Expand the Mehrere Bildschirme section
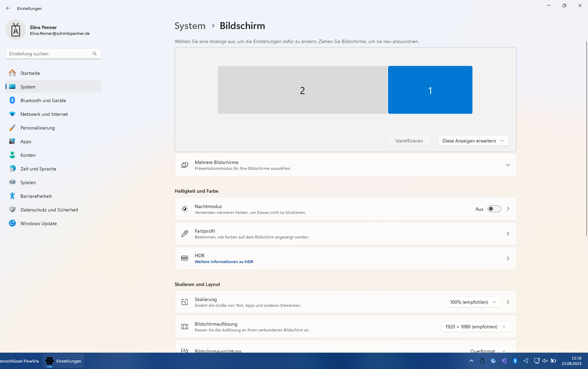This screenshot has height=369, width=588. click(508, 165)
